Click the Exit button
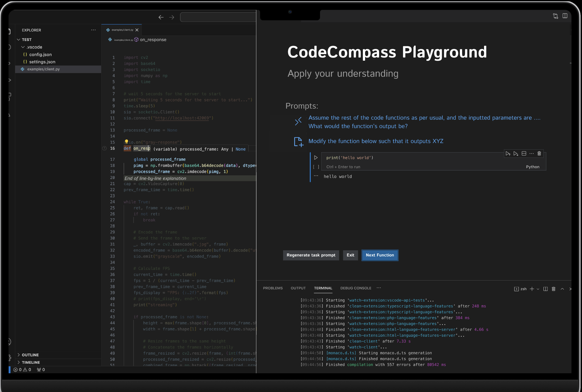 [x=350, y=255]
